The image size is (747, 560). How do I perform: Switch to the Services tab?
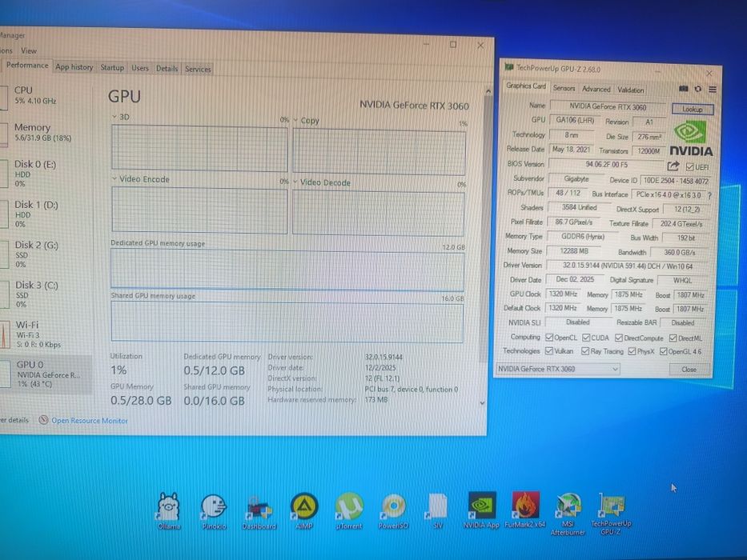pos(198,69)
